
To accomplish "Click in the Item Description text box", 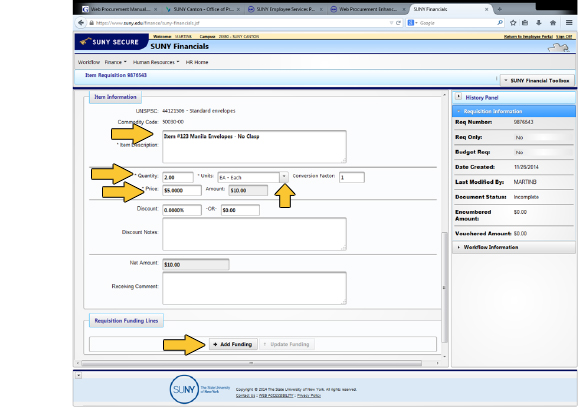I will point(254,147).
